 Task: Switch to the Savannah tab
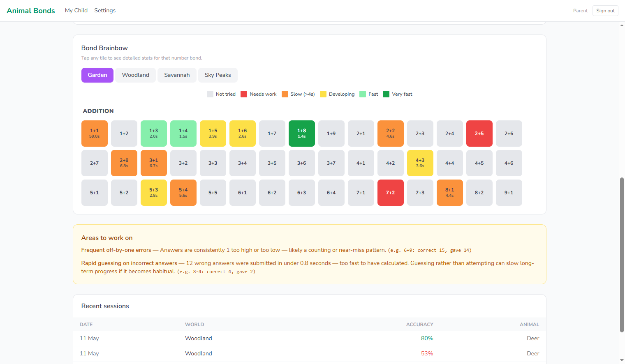177,75
